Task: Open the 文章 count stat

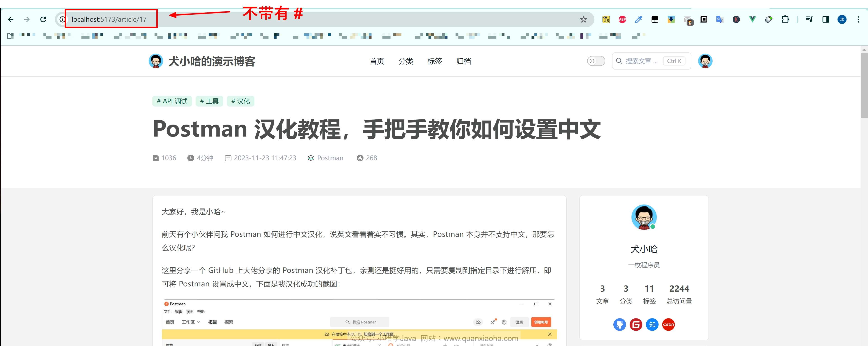Action: tap(603, 294)
